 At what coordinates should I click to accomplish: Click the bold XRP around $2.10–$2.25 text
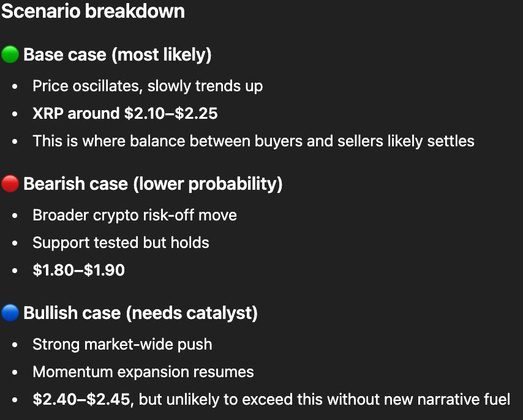click(125, 113)
